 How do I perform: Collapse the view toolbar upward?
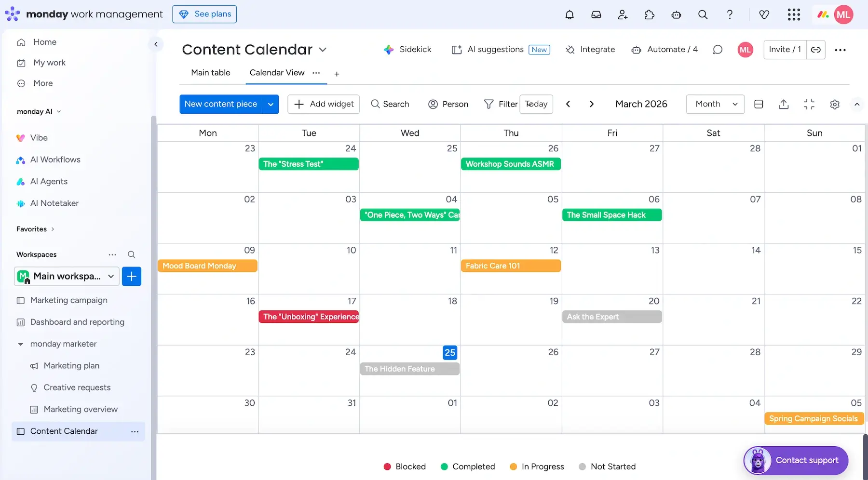(x=857, y=105)
